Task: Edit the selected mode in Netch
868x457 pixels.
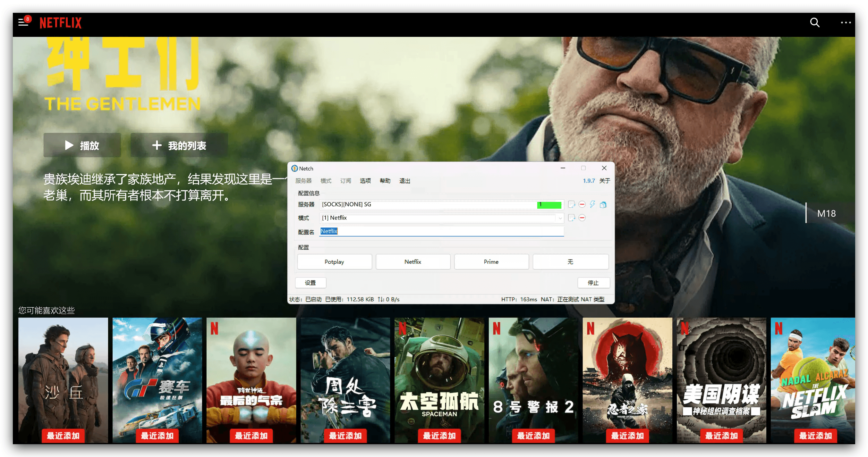Action: pos(572,218)
